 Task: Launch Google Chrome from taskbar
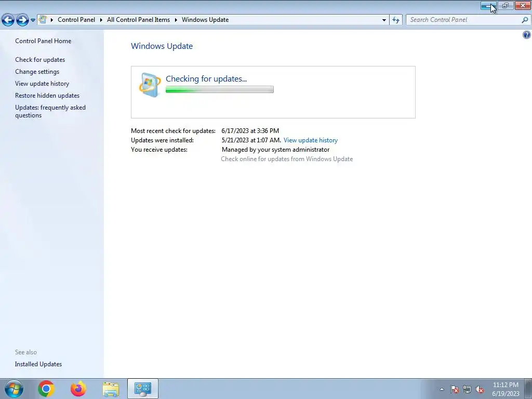pos(46,389)
